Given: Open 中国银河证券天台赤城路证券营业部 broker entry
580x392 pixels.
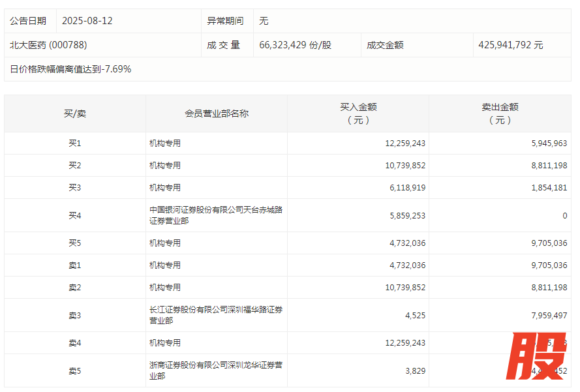Looking at the screenshot, I should coord(215,215).
